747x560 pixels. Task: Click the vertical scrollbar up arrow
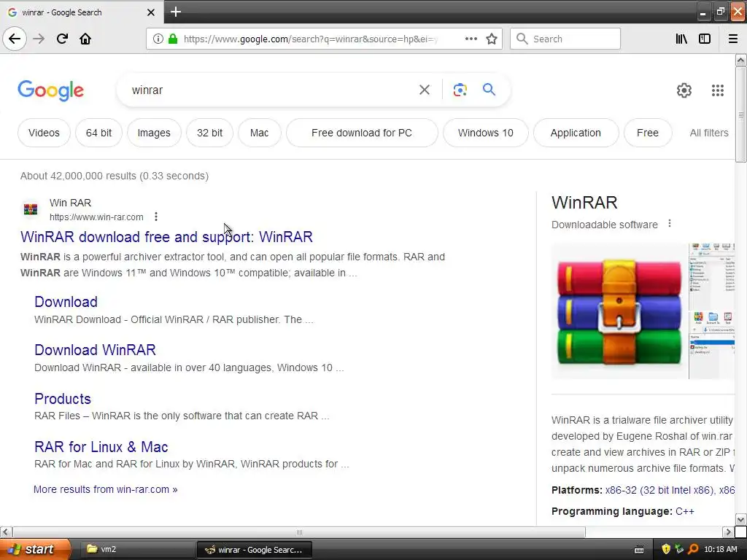click(740, 60)
